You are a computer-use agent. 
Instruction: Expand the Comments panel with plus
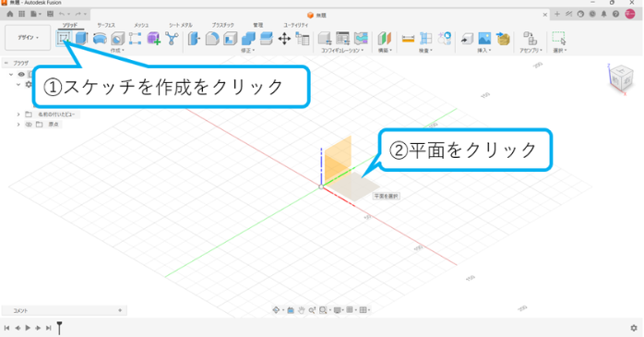click(120, 310)
